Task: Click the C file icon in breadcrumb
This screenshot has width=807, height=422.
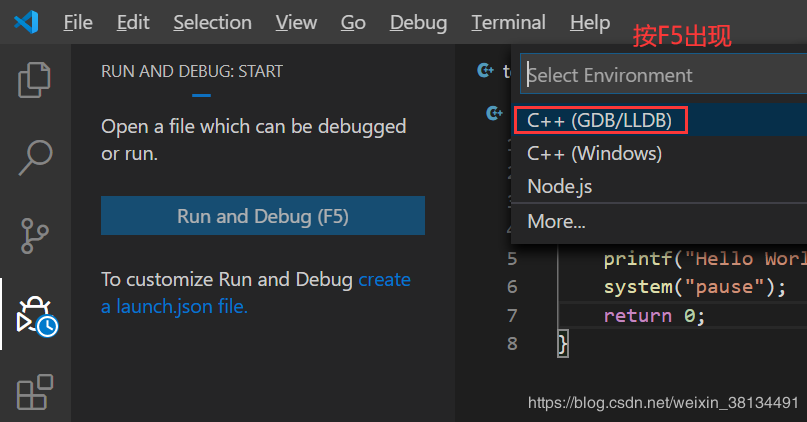Action: [494, 113]
